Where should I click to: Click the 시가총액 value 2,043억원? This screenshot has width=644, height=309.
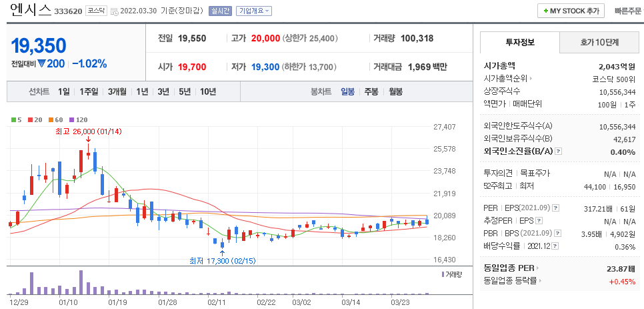click(617, 66)
